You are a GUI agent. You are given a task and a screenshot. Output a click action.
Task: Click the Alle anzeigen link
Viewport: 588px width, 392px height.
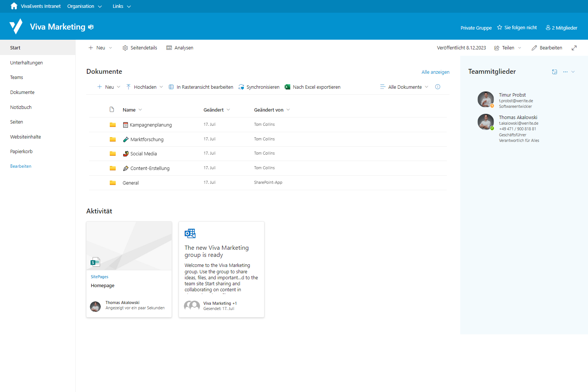[x=435, y=72]
